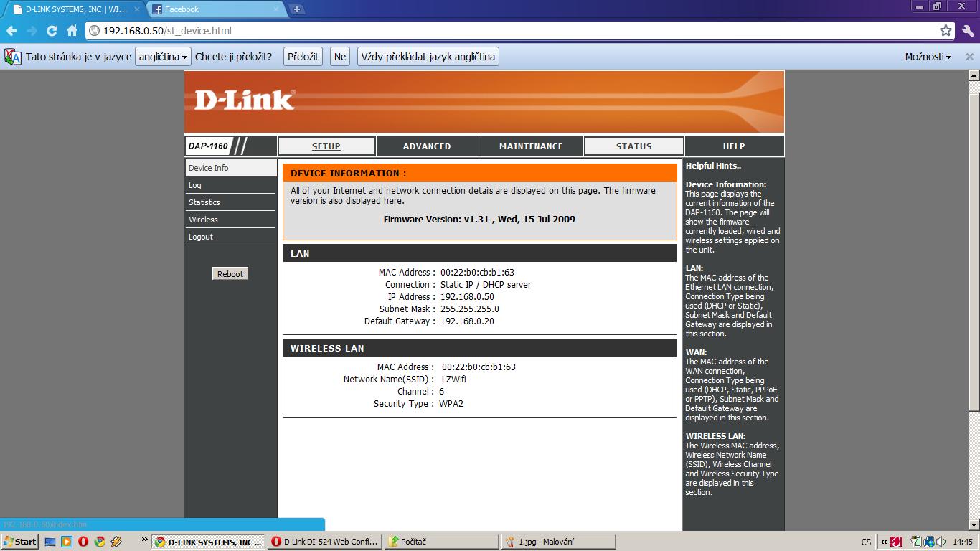This screenshot has width=980, height=551.
Task: Open a new tab with the plus button
Action: pos(296,9)
